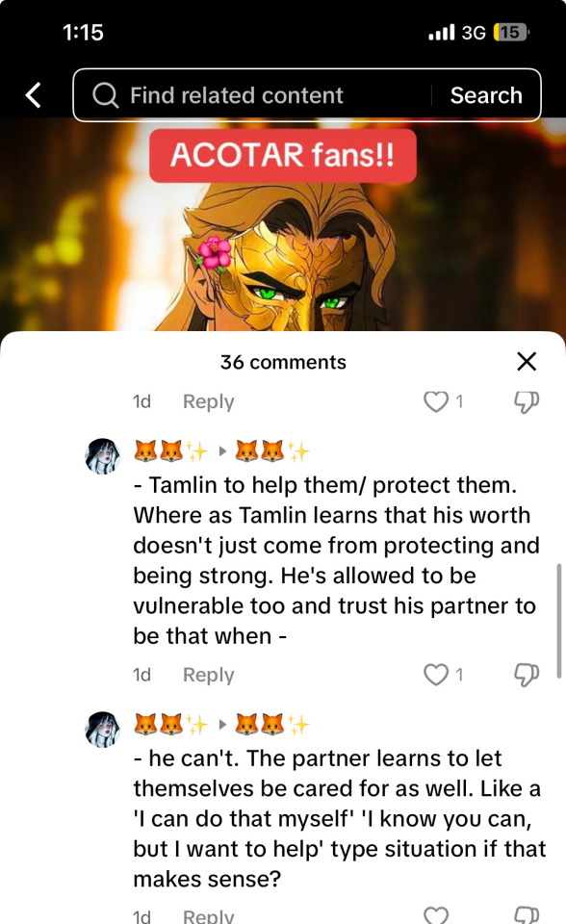The image size is (566, 924).
Task: Dislike the first comment with thumbs-down
Action: 527,402
